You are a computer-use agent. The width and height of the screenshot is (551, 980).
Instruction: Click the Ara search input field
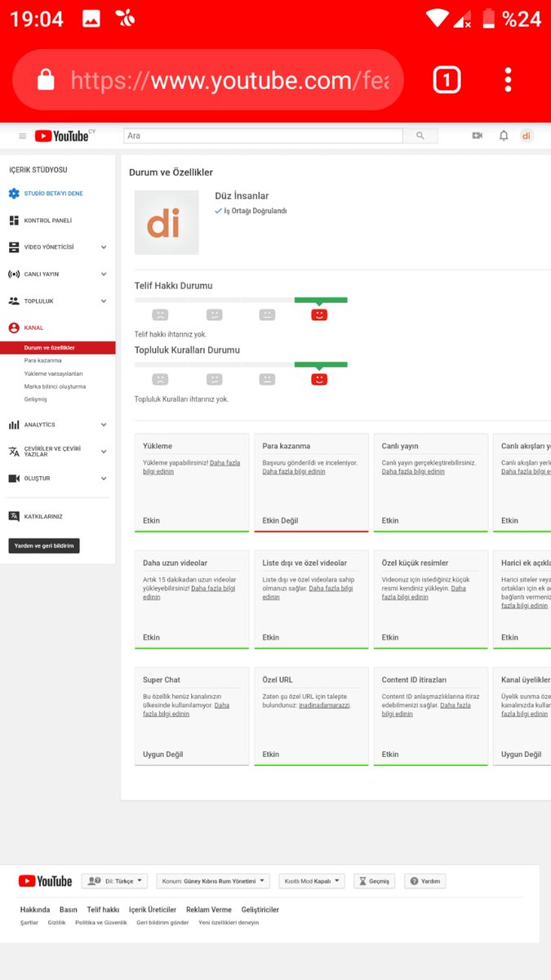[x=263, y=136]
